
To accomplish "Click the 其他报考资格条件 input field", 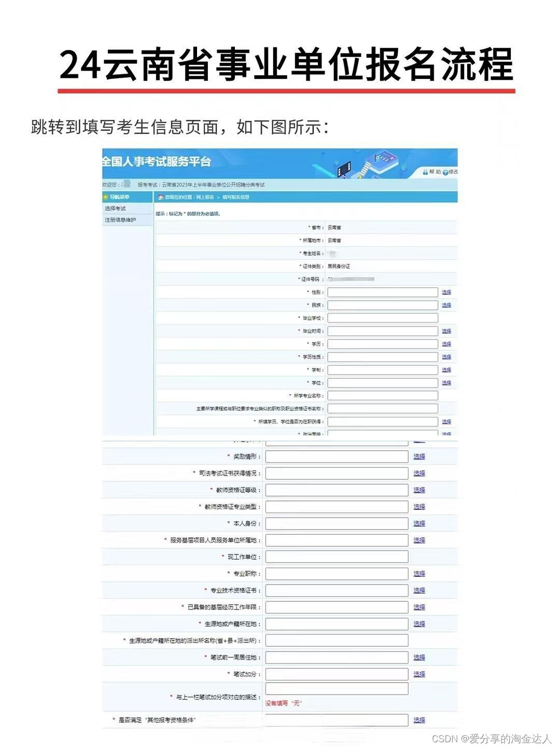I will pos(337,720).
